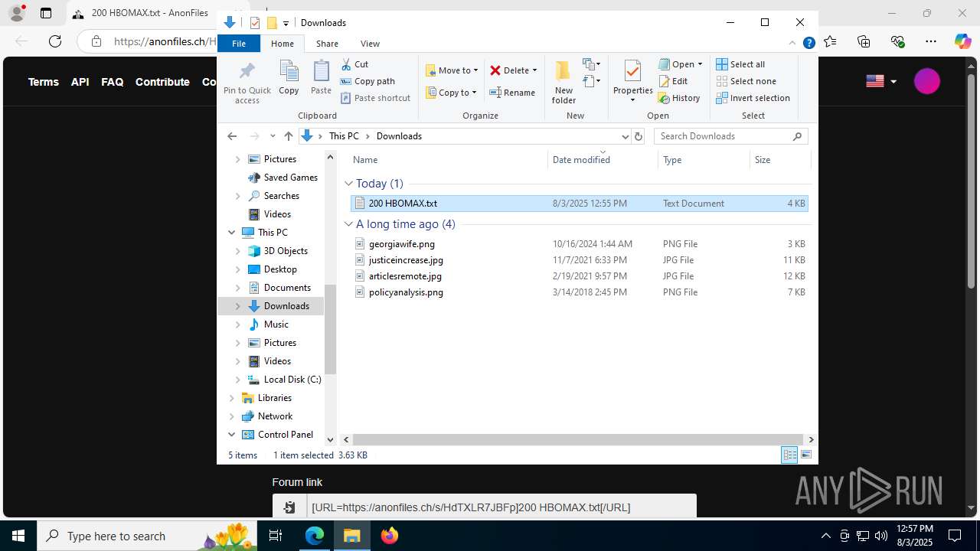Collapse the A long time ago group
This screenshot has height=551, width=980.
point(348,224)
